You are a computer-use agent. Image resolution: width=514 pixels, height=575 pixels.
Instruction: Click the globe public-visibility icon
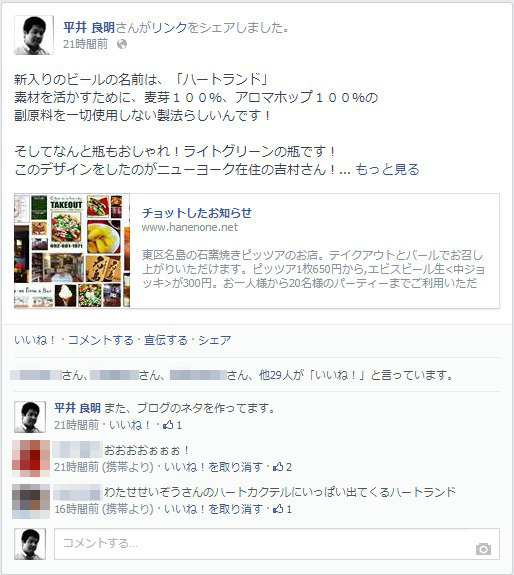click(122, 44)
